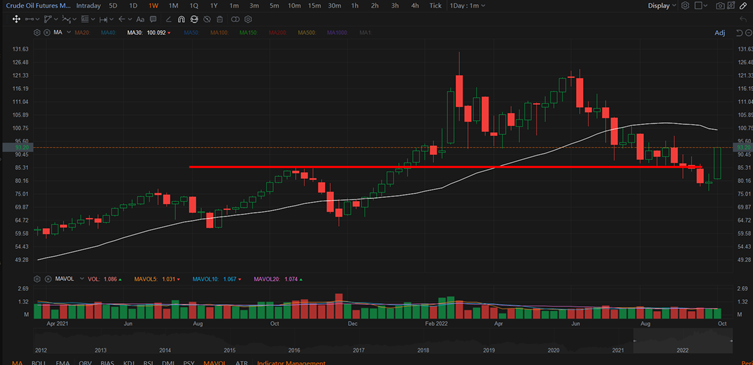Select the eraser drawing tool

click(168, 20)
